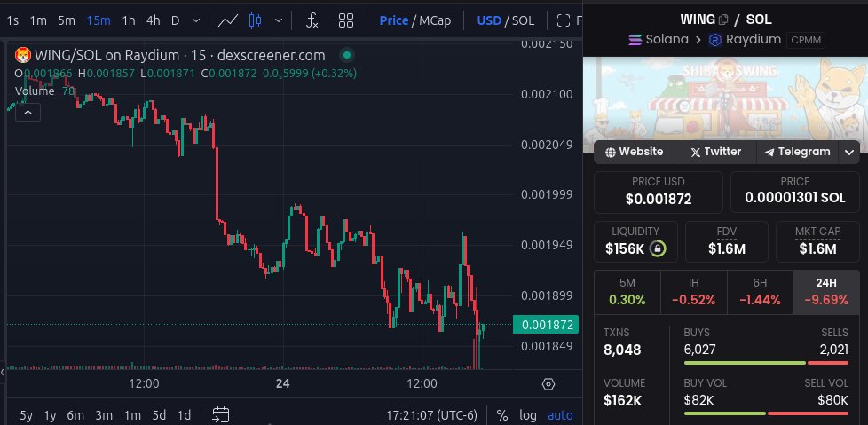Image resolution: width=868 pixels, height=425 pixels.
Task: Set the range to 5d
Action: (x=159, y=415)
